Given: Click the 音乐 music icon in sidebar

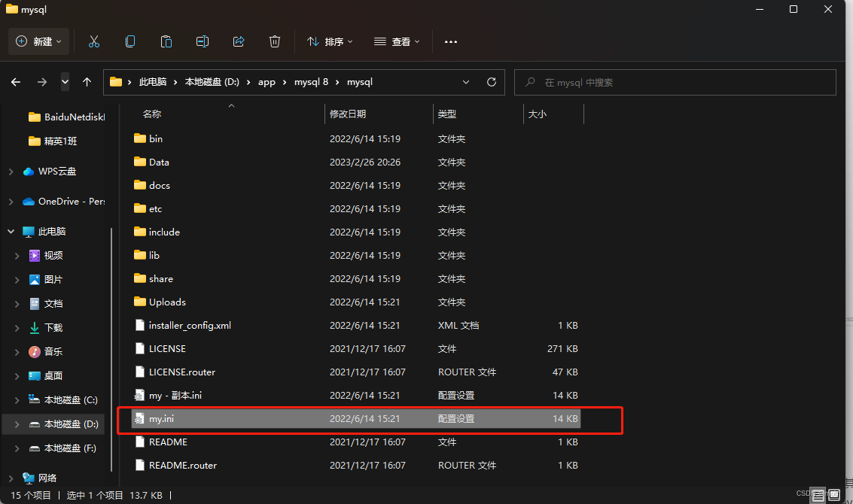Looking at the screenshot, I should click(35, 352).
